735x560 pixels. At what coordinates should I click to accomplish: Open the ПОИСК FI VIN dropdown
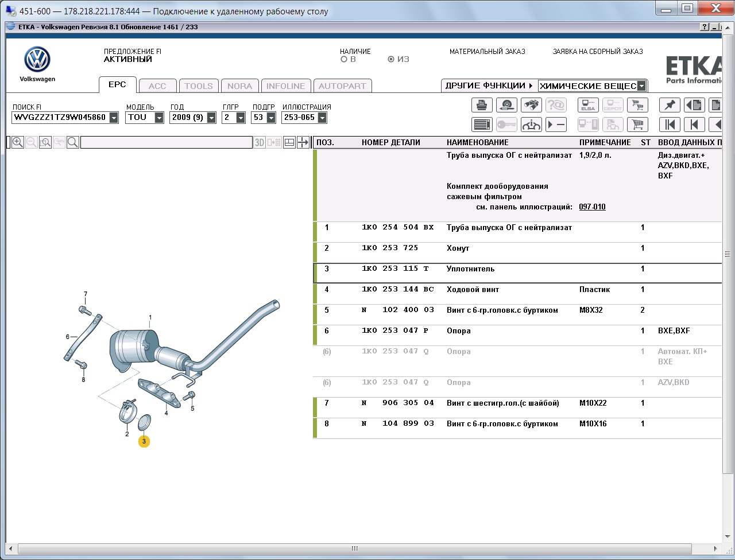pyautogui.click(x=114, y=118)
